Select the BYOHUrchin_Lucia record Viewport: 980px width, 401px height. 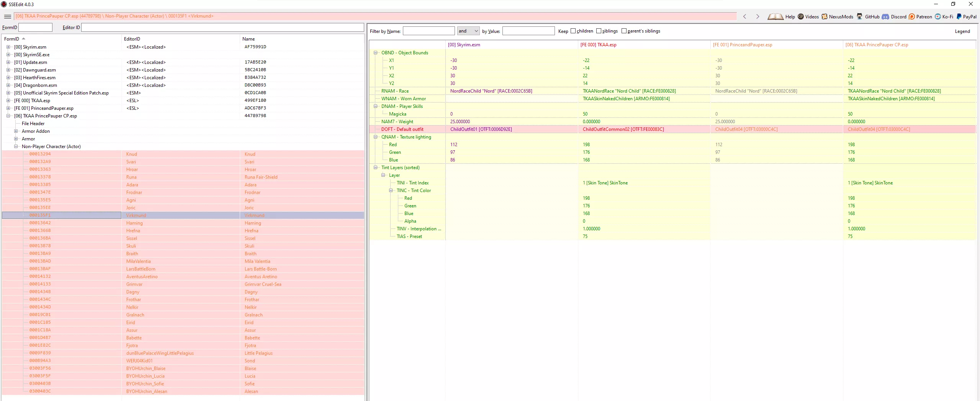183,376
